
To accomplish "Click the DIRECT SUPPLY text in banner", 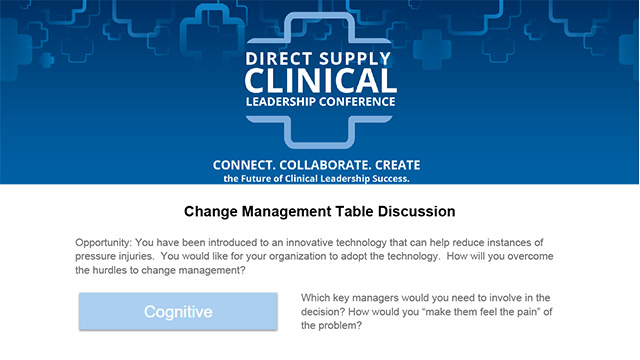I will [318, 58].
